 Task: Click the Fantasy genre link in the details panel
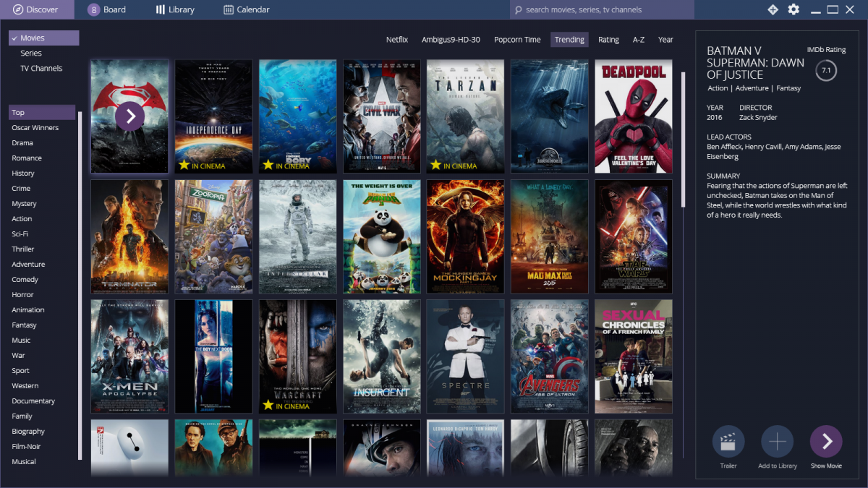pyautogui.click(x=789, y=88)
